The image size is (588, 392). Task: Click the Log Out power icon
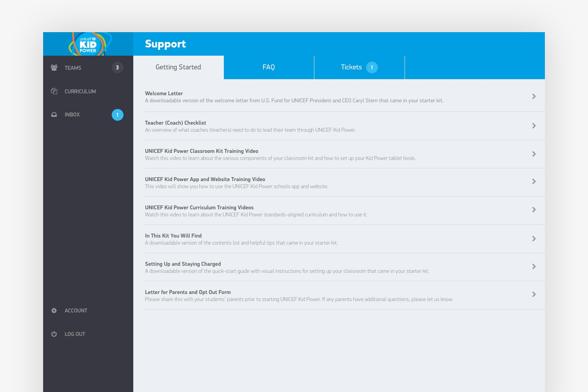pos(54,334)
